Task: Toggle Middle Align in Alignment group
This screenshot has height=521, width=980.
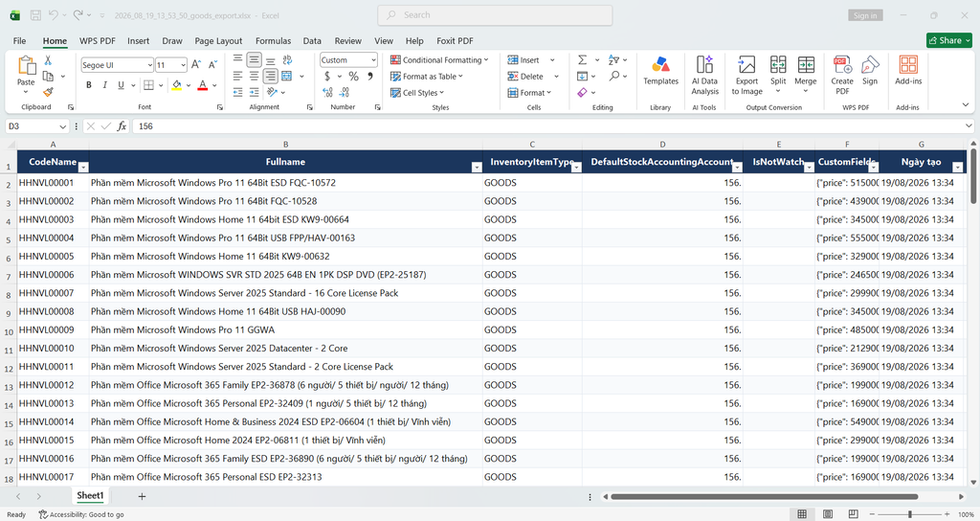Action: tap(254, 60)
